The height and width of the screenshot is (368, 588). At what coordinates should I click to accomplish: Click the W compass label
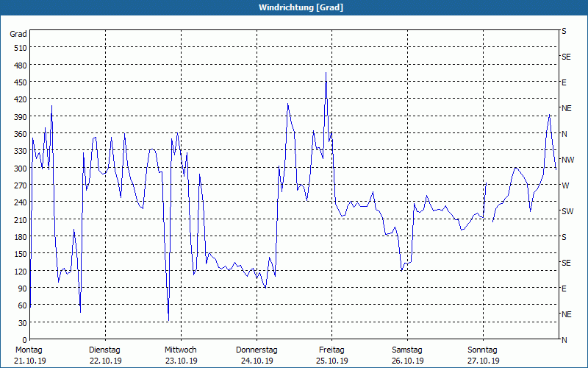click(565, 186)
